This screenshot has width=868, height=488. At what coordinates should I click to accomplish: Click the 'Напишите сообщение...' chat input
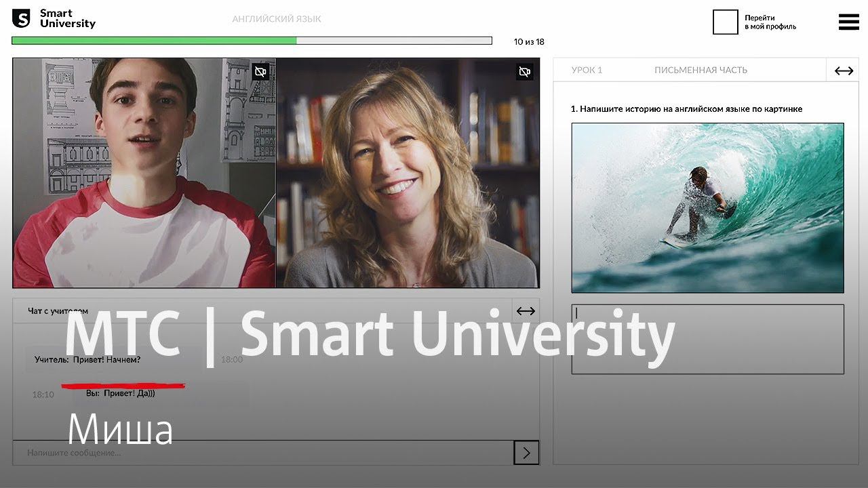point(263,453)
